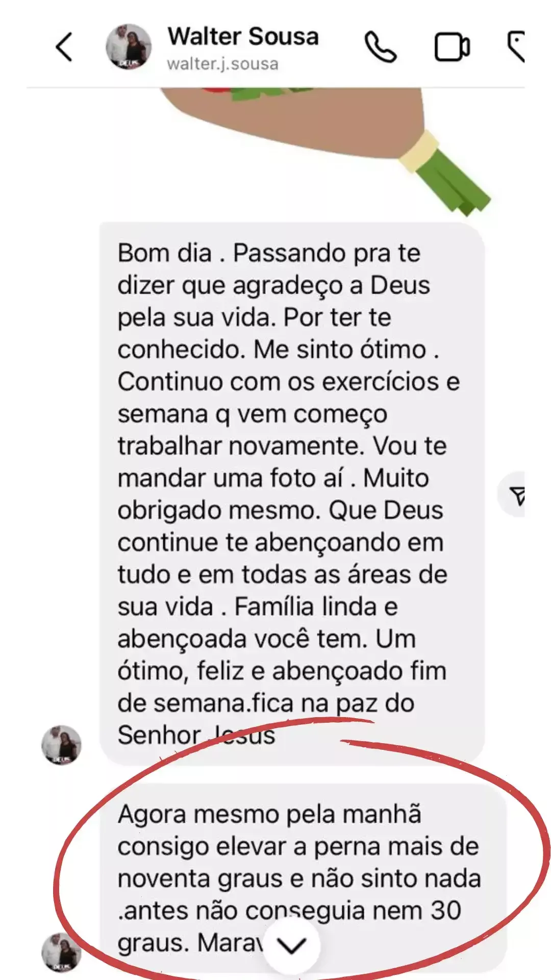551x980 pixels.
Task: Open Walter Sousa's header profile picture
Action: click(x=129, y=47)
